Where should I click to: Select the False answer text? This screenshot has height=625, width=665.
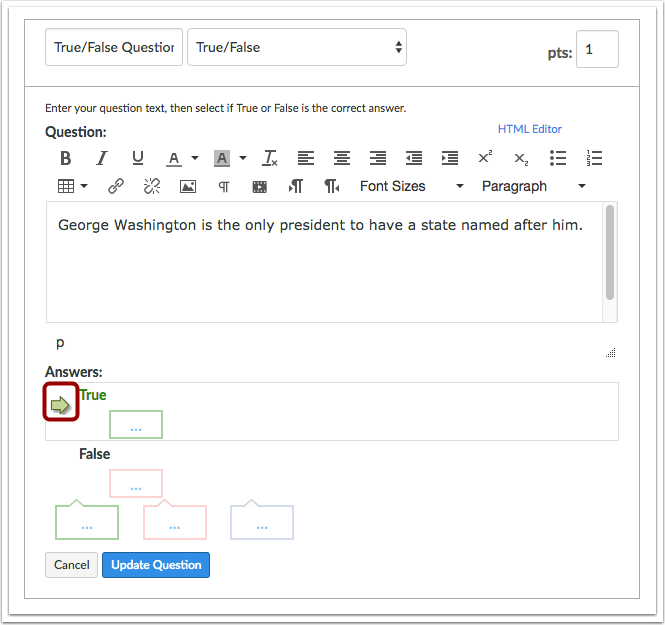coord(95,454)
